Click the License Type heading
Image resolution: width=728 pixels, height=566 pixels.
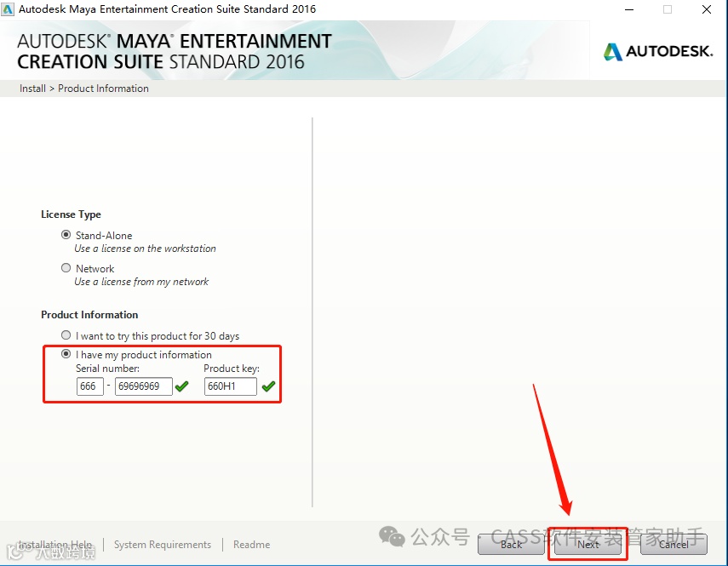[x=71, y=214]
